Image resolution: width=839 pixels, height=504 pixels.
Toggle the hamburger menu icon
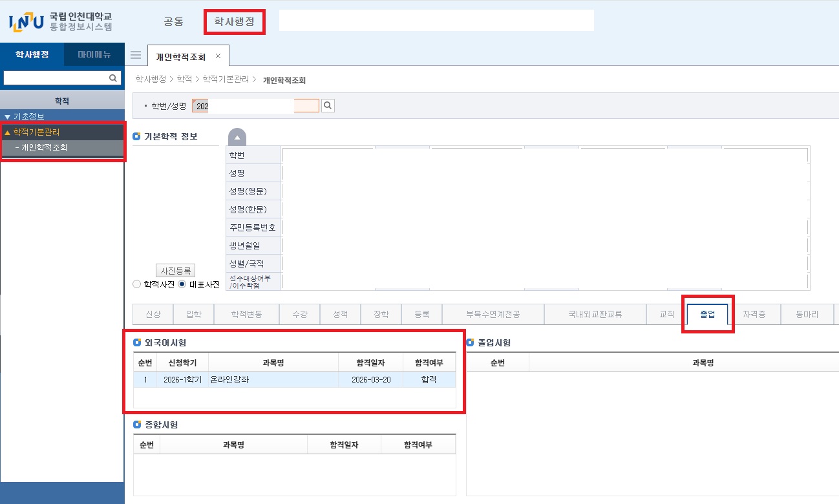click(136, 56)
